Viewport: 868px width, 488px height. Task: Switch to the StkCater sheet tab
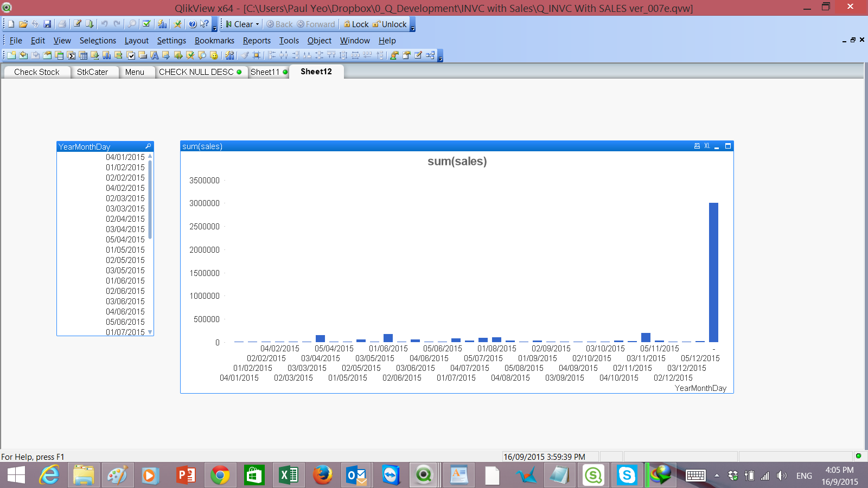pyautogui.click(x=92, y=72)
